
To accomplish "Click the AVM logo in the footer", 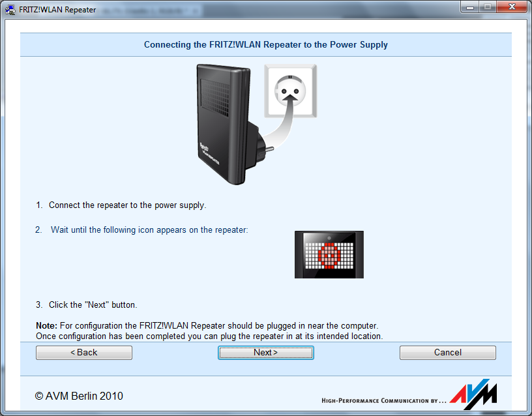I will 473,395.
